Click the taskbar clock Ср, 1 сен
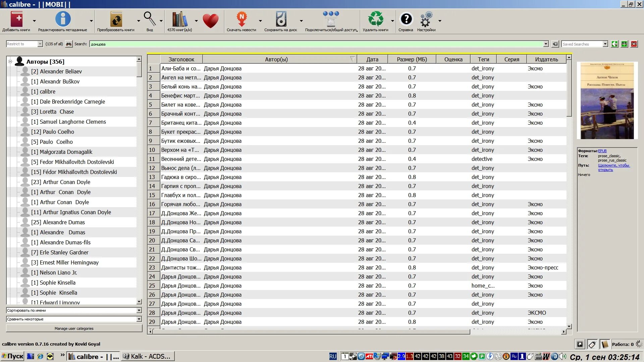The width and height of the screenshot is (644, 362). point(605,357)
